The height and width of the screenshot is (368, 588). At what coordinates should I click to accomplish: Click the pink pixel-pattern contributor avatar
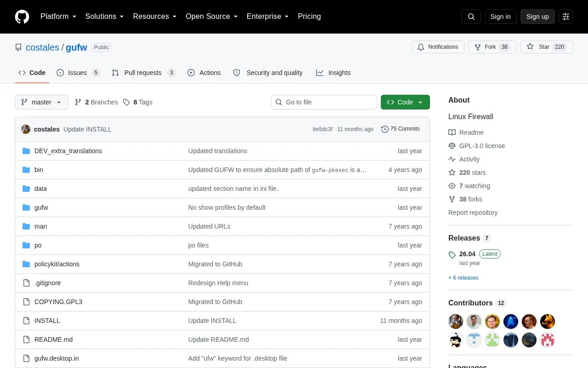(x=548, y=340)
